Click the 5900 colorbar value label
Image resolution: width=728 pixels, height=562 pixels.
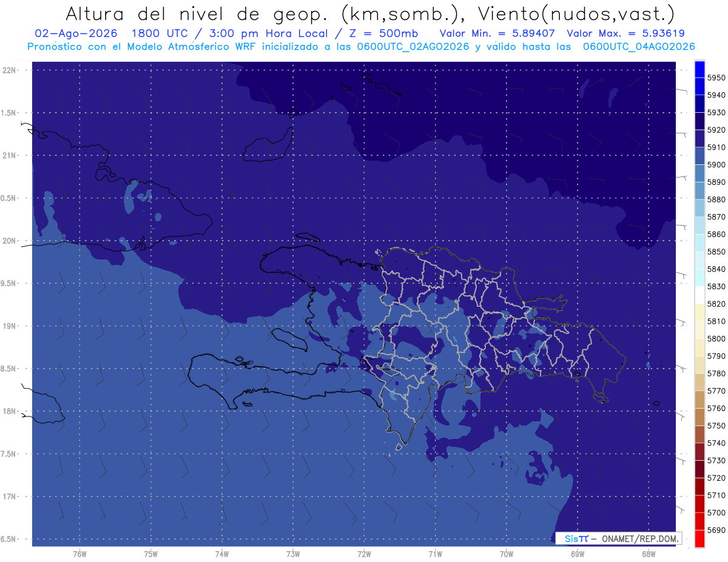tap(716, 165)
